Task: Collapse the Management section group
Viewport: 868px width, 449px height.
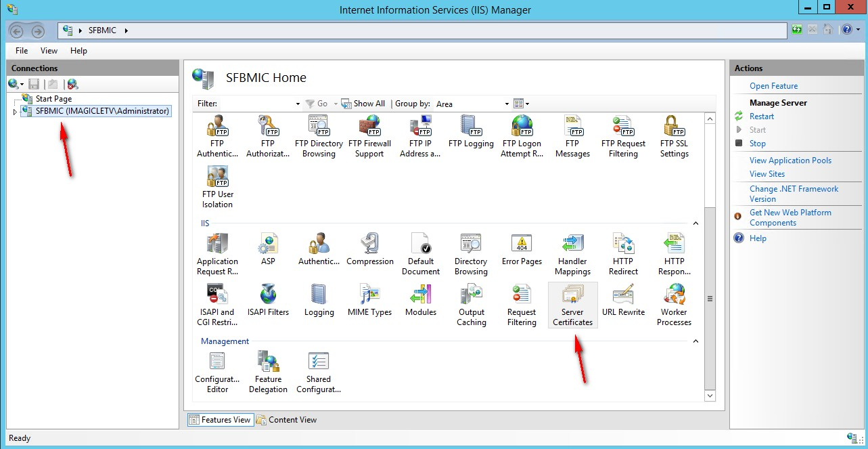Action: tap(695, 341)
